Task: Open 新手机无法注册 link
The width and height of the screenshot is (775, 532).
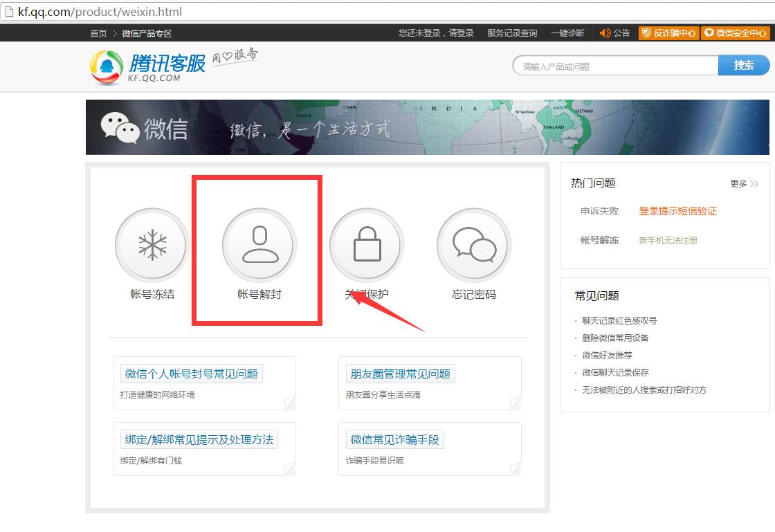Action: (x=668, y=241)
